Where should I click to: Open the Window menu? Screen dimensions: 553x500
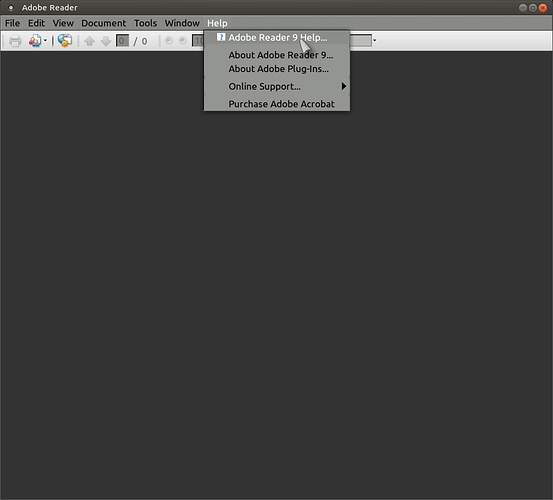182,23
